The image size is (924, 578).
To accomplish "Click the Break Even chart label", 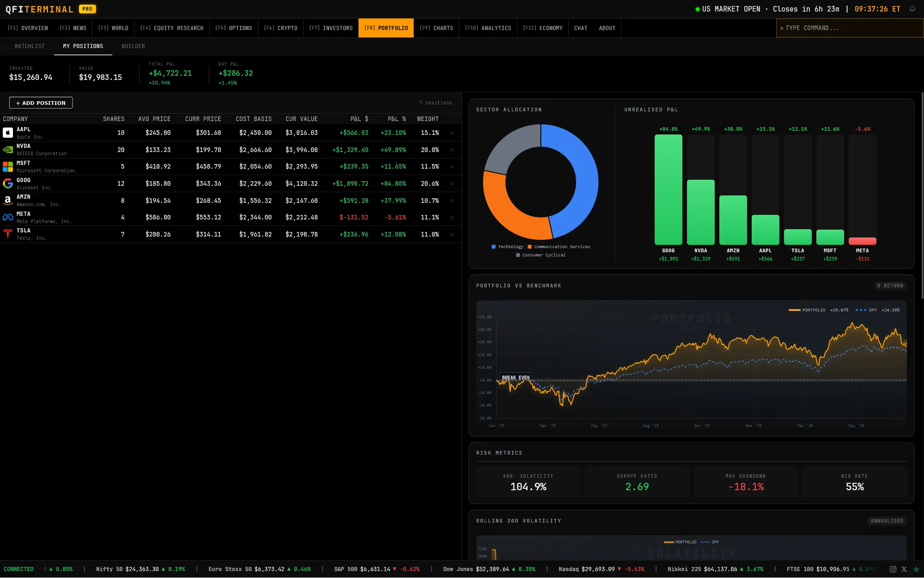I will click(x=516, y=377).
